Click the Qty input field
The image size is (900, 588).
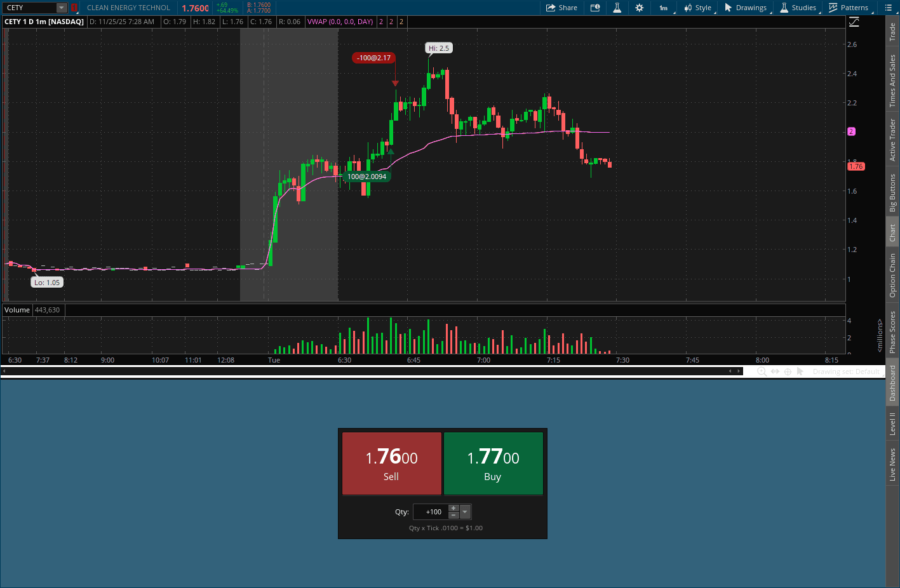pyautogui.click(x=431, y=512)
